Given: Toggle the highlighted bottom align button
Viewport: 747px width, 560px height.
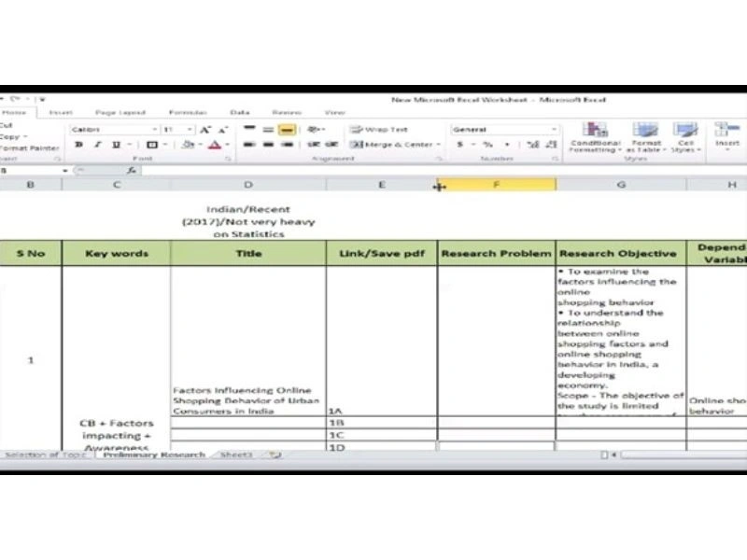Looking at the screenshot, I should 287,130.
